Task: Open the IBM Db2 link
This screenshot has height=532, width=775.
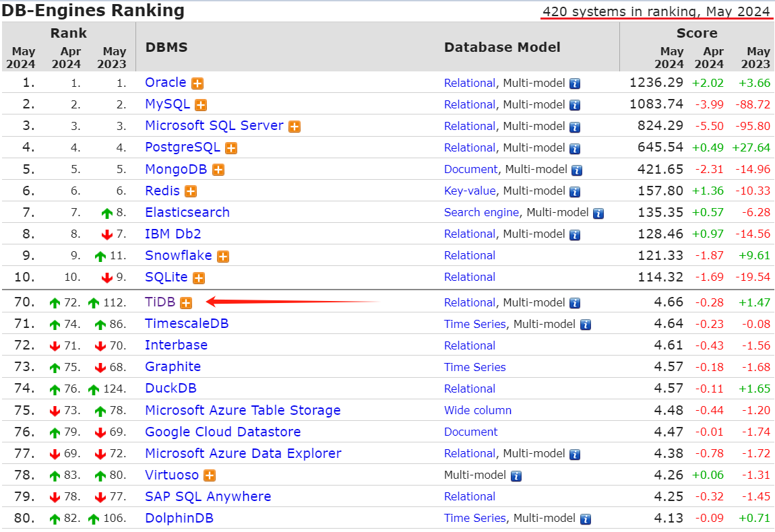Action: tap(173, 234)
